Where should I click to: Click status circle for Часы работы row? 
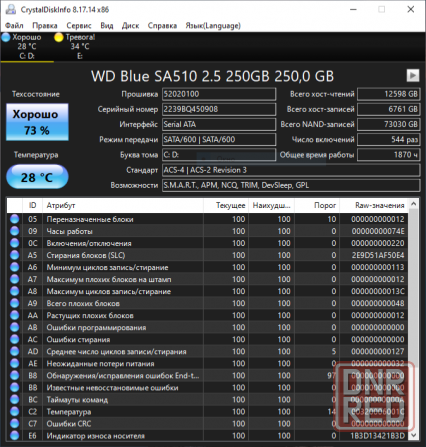(x=14, y=231)
